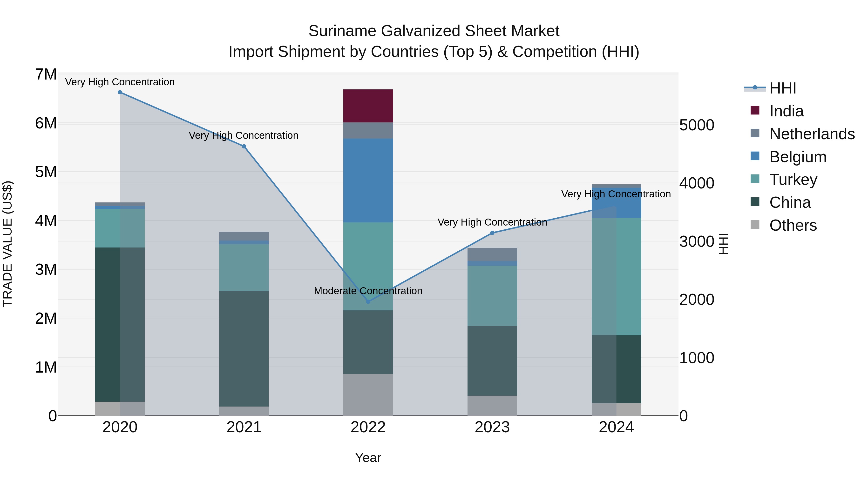Toggle Netherlands series in the legend

click(x=802, y=134)
